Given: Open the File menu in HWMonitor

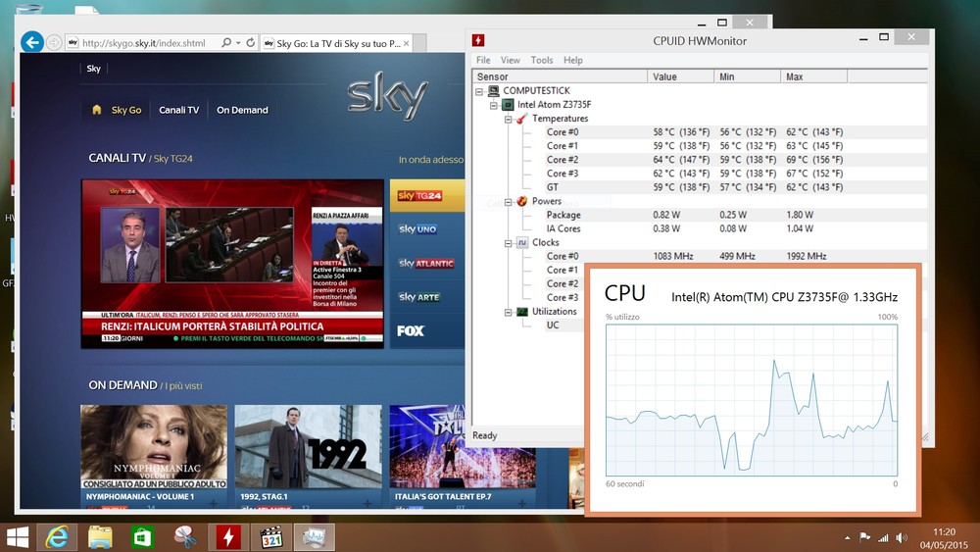Looking at the screenshot, I should [483, 60].
